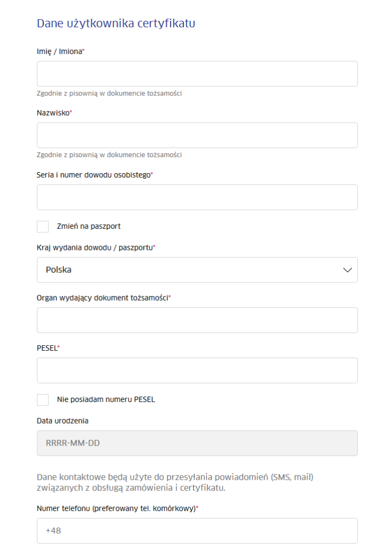Focus the PESEL number field
This screenshot has height=549, width=392.
197,370
